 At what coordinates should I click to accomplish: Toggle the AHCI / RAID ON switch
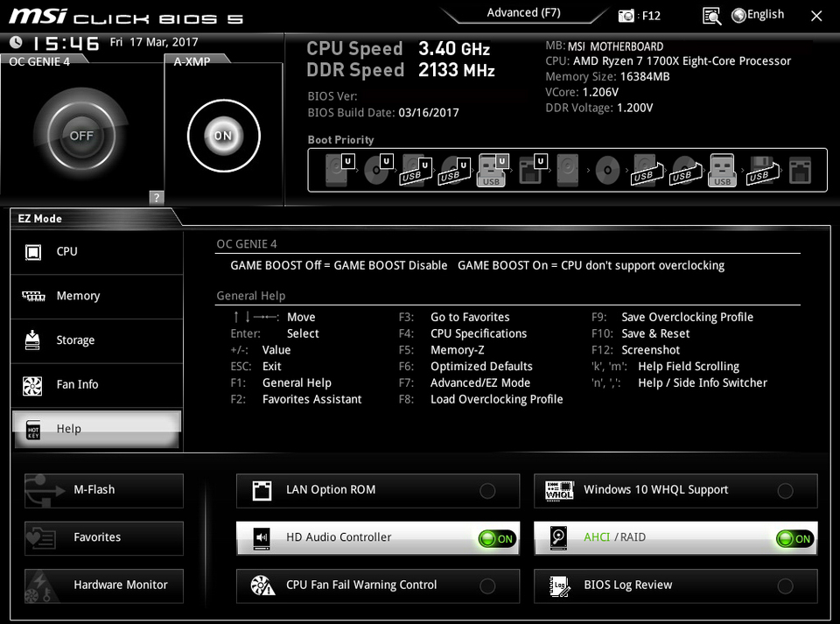coord(794,538)
